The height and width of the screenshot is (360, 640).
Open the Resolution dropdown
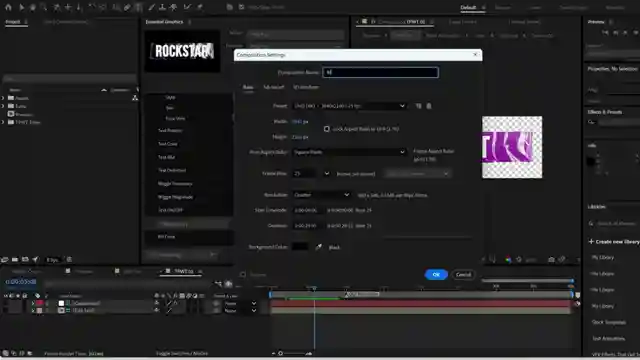click(321, 195)
